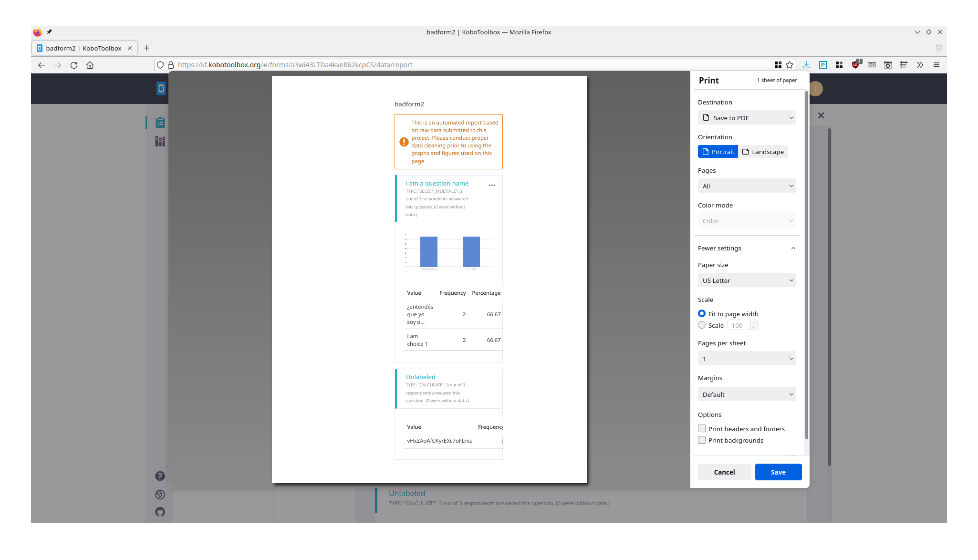Viewport: 978px width, 560px height.
Task: Select the form summary clipboard icon in sidebar
Action: tap(160, 122)
